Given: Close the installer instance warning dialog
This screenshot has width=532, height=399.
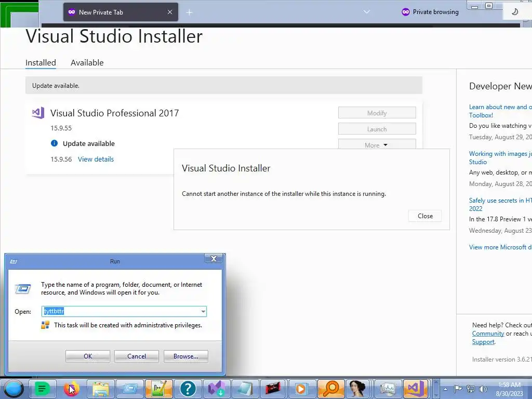Looking at the screenshot, I should [425, 216].
